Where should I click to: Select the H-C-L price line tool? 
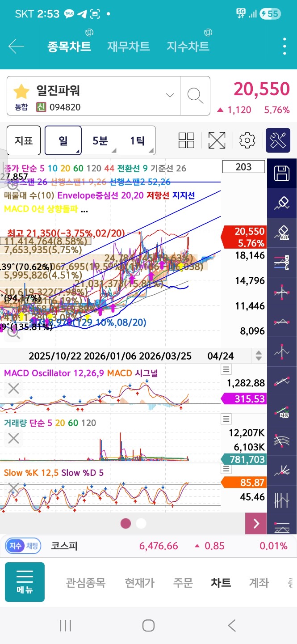pyautogui.click(x=282, y=262)
